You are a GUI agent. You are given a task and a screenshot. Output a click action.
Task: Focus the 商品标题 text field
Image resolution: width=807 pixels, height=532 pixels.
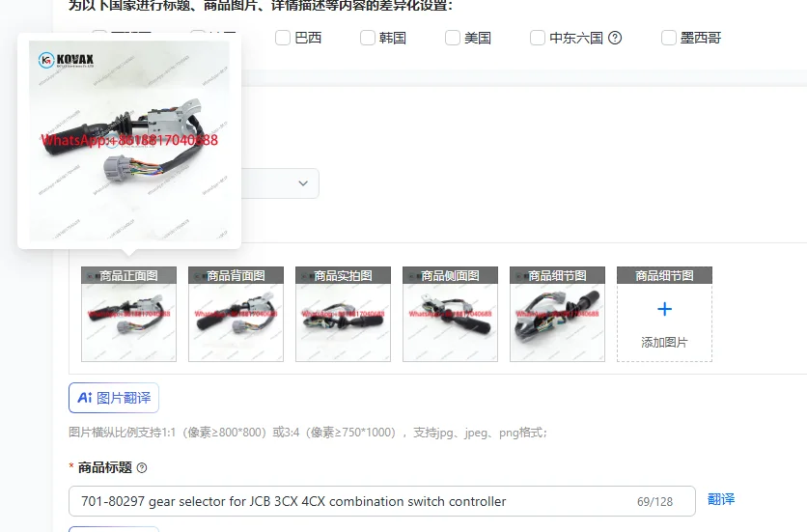pos(382,501)
